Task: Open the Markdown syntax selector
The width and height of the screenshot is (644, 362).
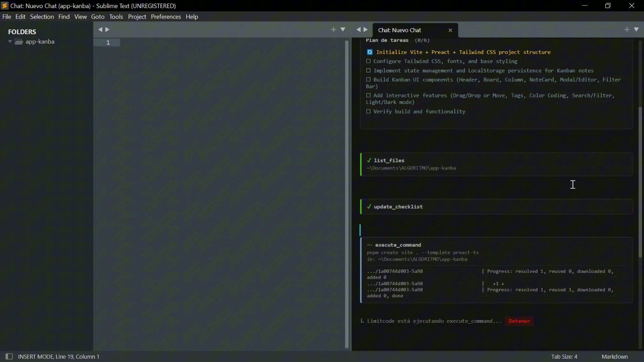Action: [x=615, y=356]
